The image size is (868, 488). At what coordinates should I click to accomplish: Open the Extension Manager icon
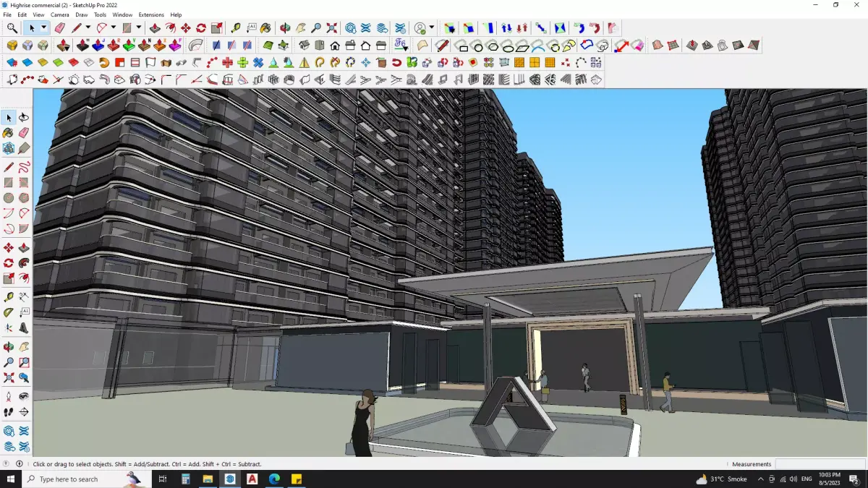401,28
